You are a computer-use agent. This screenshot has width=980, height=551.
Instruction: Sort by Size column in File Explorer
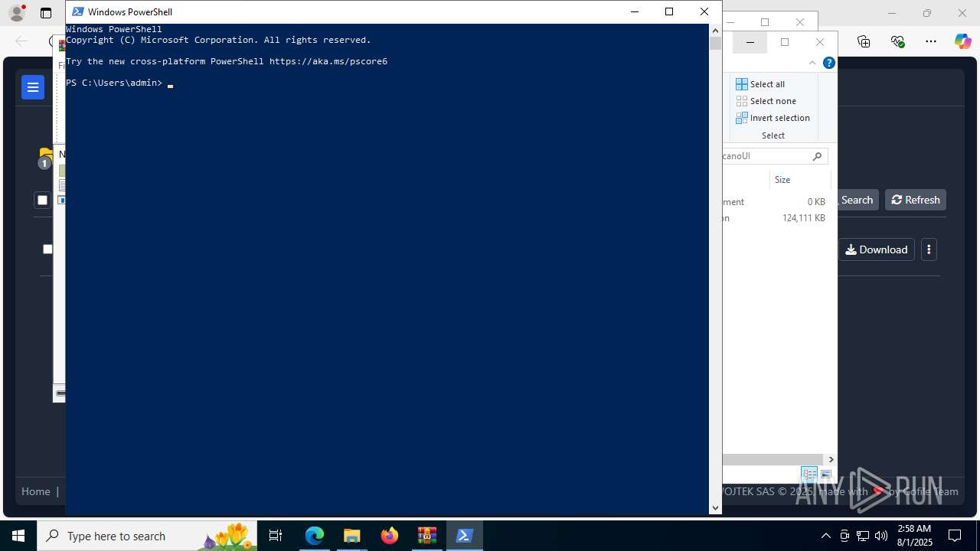click(782, 180)
